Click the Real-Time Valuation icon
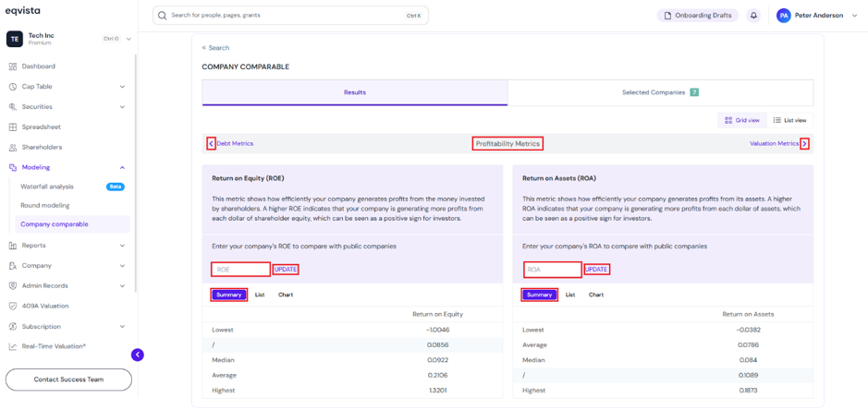 pos(13,346)
